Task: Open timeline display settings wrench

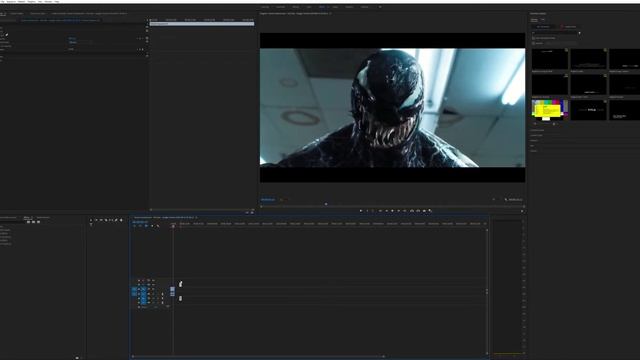Action: 158,226
